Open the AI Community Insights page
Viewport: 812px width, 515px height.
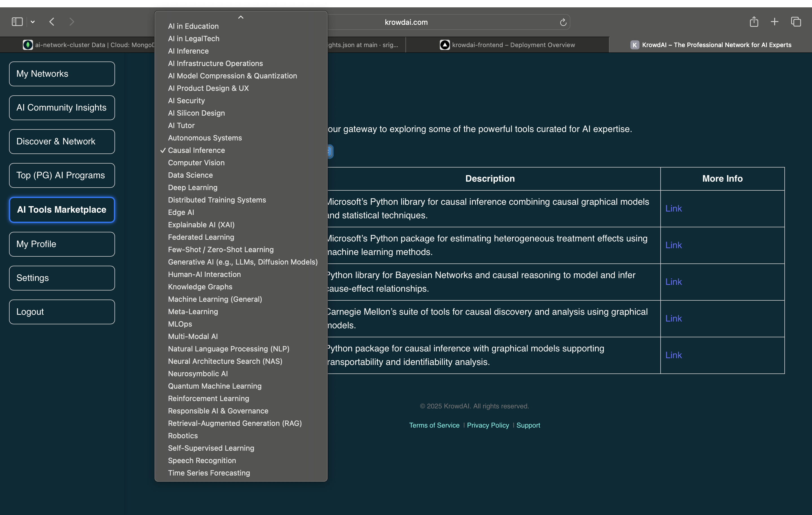click(62, 107)
